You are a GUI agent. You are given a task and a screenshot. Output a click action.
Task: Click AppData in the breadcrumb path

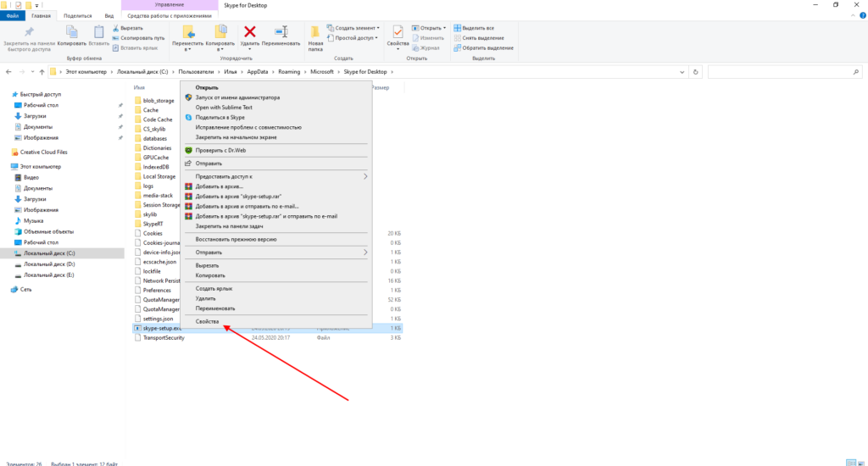pyautogui.click(x=258, y=72)
